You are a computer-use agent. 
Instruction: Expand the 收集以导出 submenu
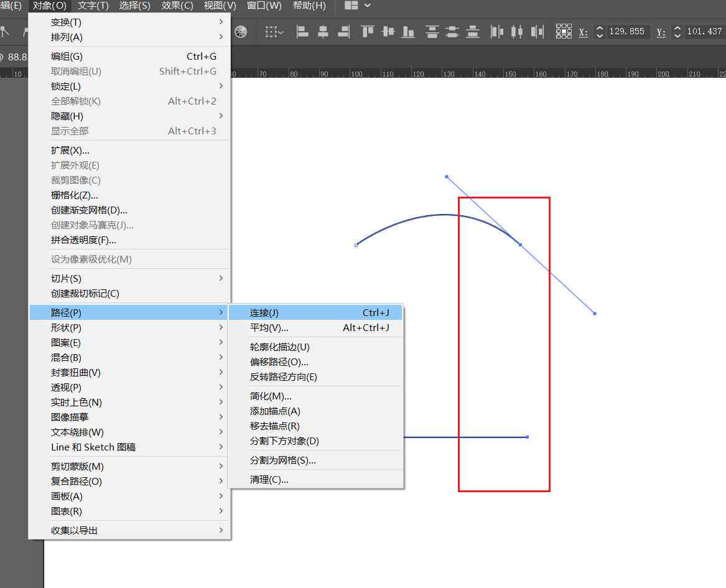pos(129,530)
